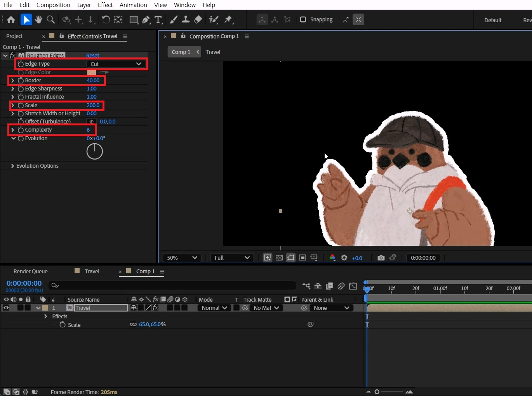Toggle mask and shape path visibility icon
Image resolution: width=532 pixels, height=396 pixels.
tap(291, 258)
